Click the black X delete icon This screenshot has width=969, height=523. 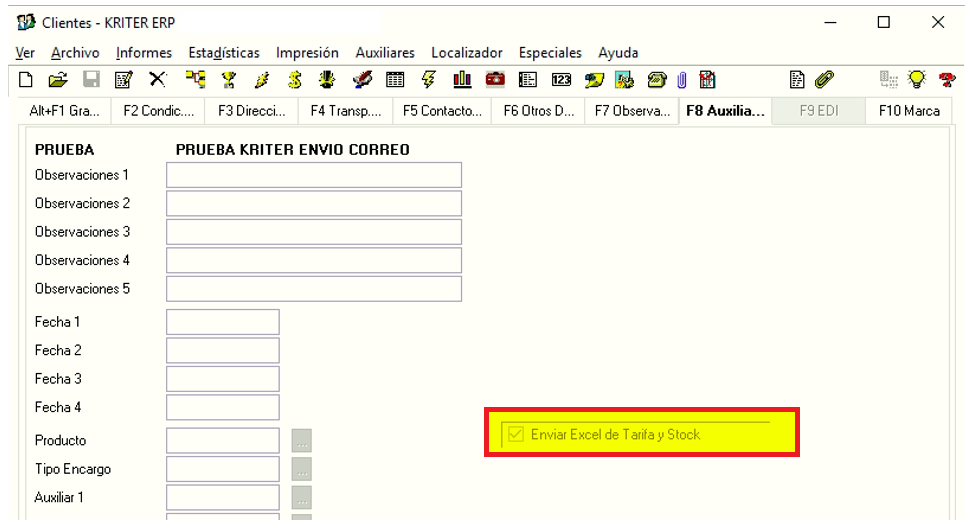point(156,81)
